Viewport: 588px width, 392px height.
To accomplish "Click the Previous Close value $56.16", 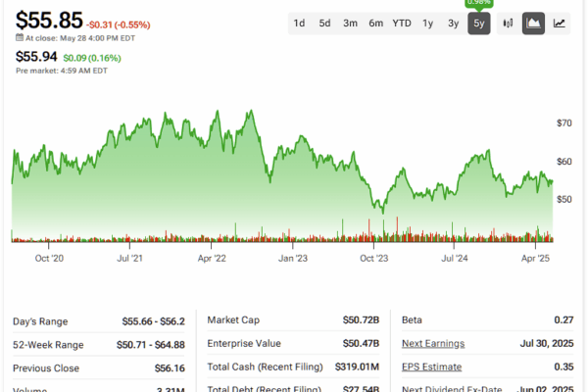I will coord(170,368).
